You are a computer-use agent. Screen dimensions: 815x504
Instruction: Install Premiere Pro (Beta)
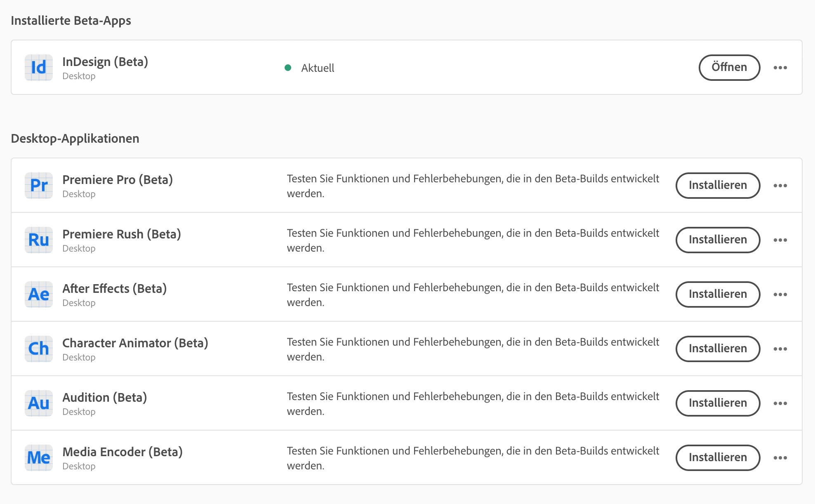[717, 186]
